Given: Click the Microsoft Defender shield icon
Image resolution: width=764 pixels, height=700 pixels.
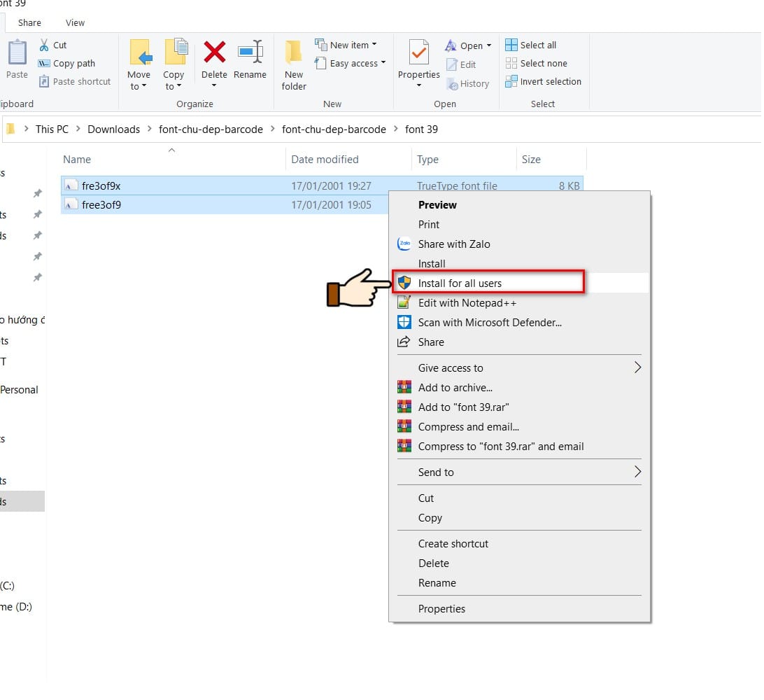Looking at the screenshot, I should [x=404, y=322].
